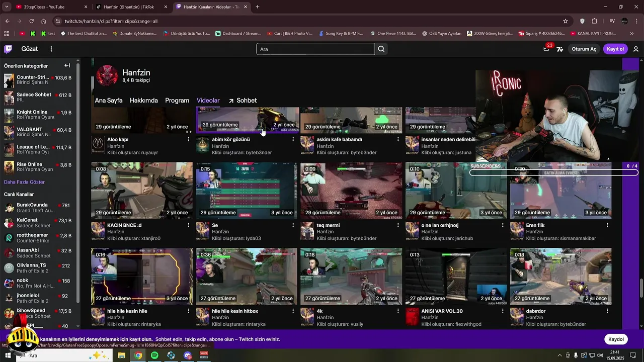Image resolution: width=644 pixels, height=362 pixels.
Task: Click the Windows Start button
Action: click(7, 355)
